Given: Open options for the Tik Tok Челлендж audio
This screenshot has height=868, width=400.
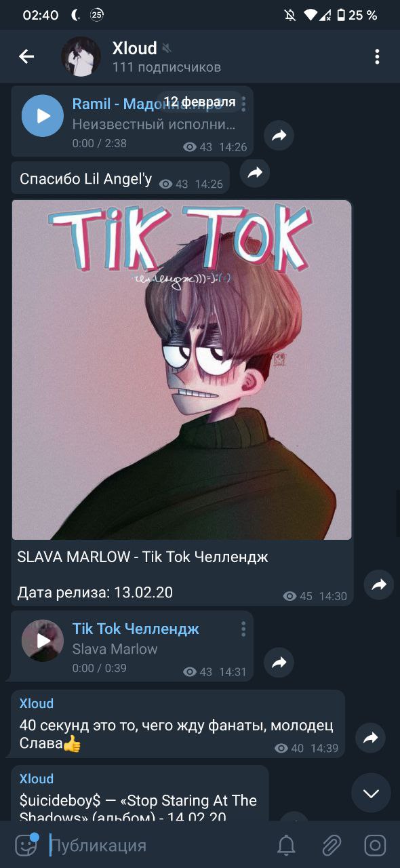Looking at the screenshot, I should click(x=243, y=629).
